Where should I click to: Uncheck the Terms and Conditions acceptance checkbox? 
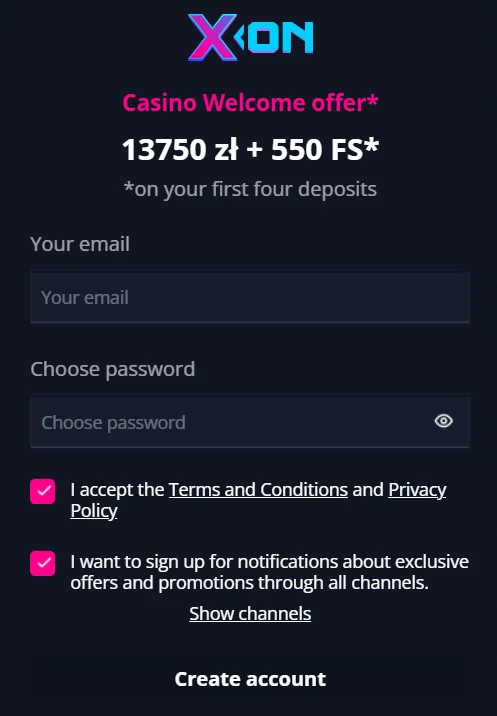[x=42, y=491]
